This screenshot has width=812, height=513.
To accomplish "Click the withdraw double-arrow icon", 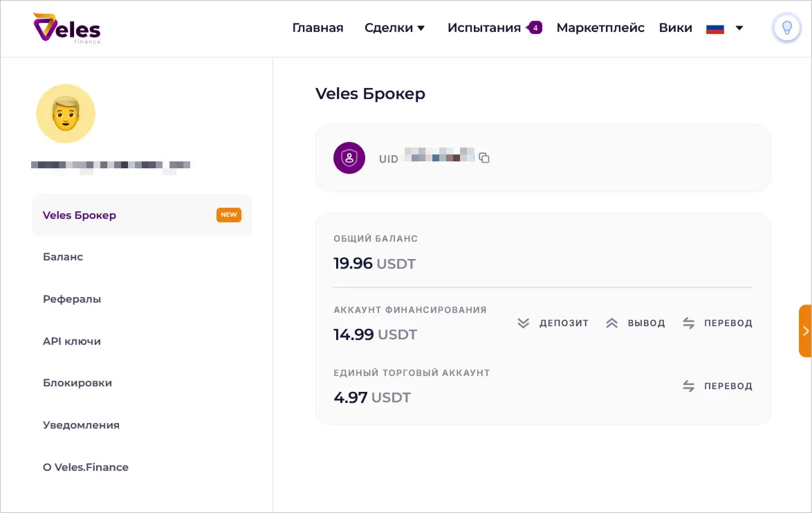I will [611, 323].
